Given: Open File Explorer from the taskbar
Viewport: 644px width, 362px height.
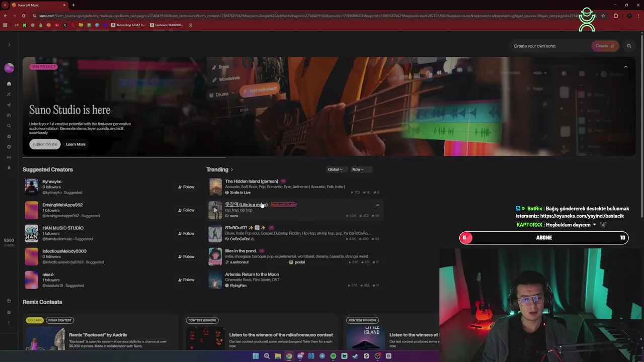Looking at the screenshot, I should tap(278, 356).
